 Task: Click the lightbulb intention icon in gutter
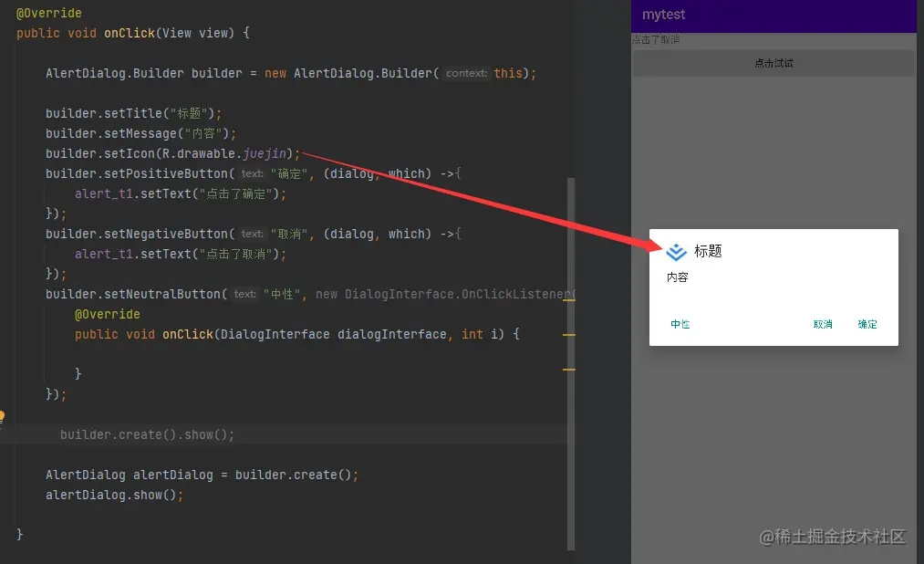click(2, 417)
